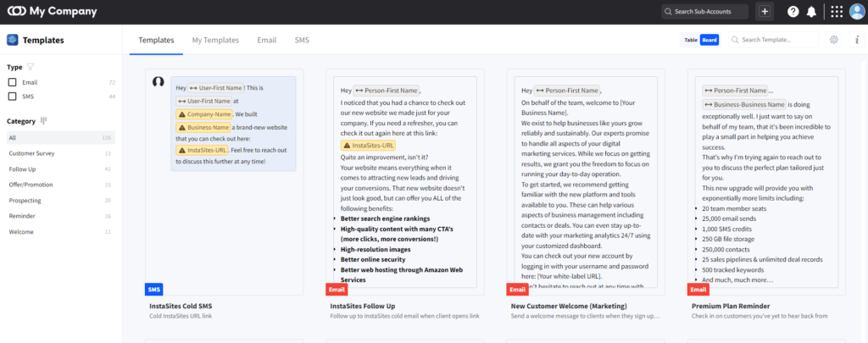This screenshot has height=343, width=868.
Task: Click the Email badge on InstaSites Follow Up card
Action: tap(336, 290)
